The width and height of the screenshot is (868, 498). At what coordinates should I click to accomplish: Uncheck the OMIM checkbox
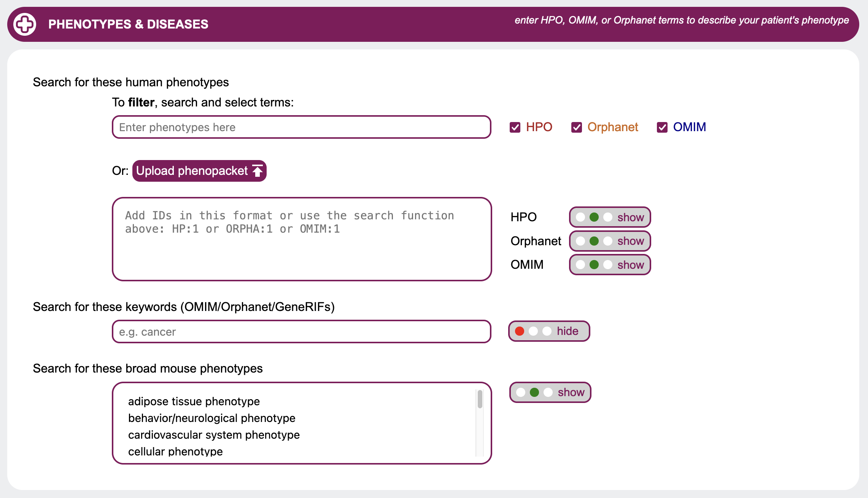(x=662, y=127)
